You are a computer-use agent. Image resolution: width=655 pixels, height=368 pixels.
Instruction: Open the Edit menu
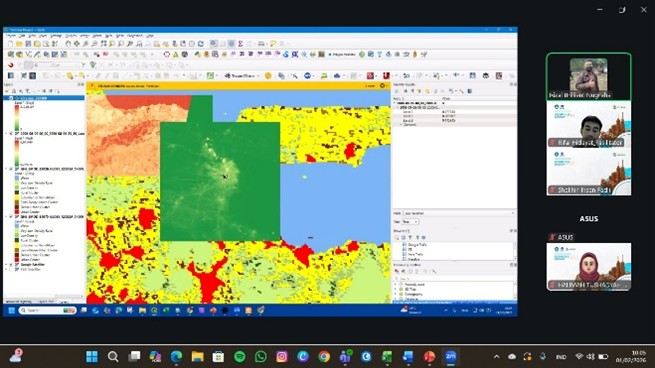click(23, 36)
